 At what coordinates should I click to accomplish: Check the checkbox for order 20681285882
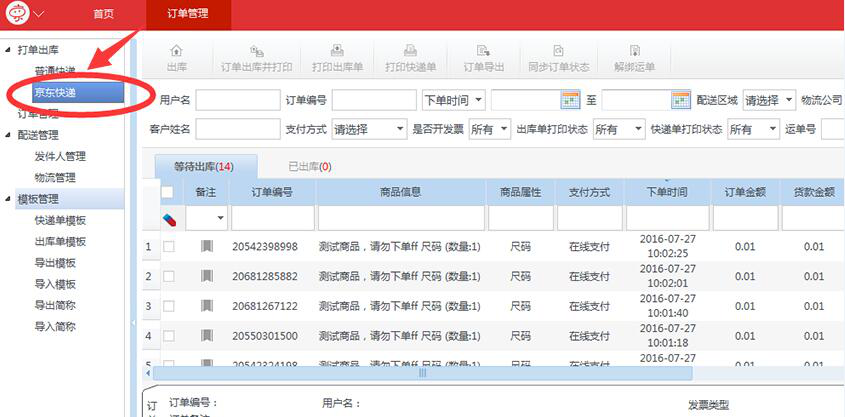[x=169, y=276]
